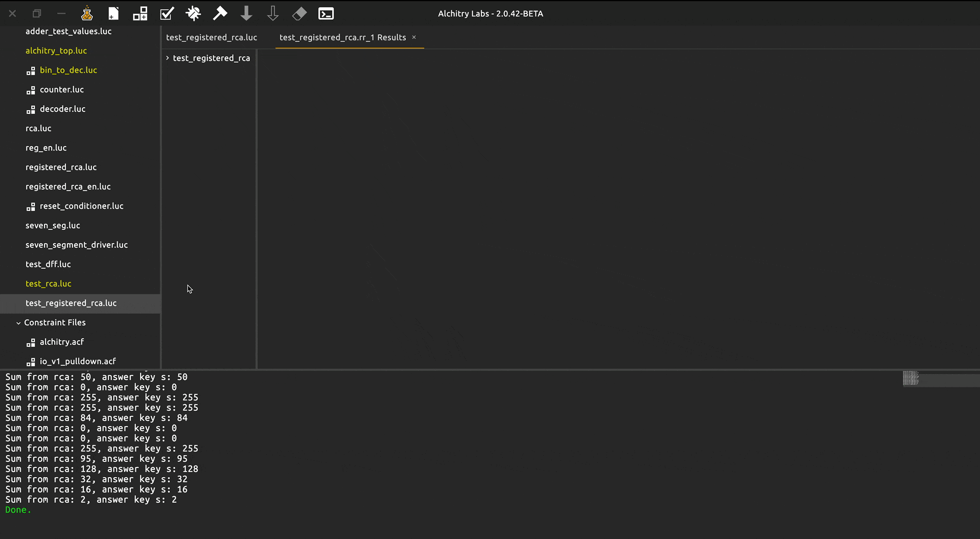The width and height of the screenshot is (980, 539).
Task: Select the test_registered_rca.rr_1 Results tab
Action: [342, 37]
